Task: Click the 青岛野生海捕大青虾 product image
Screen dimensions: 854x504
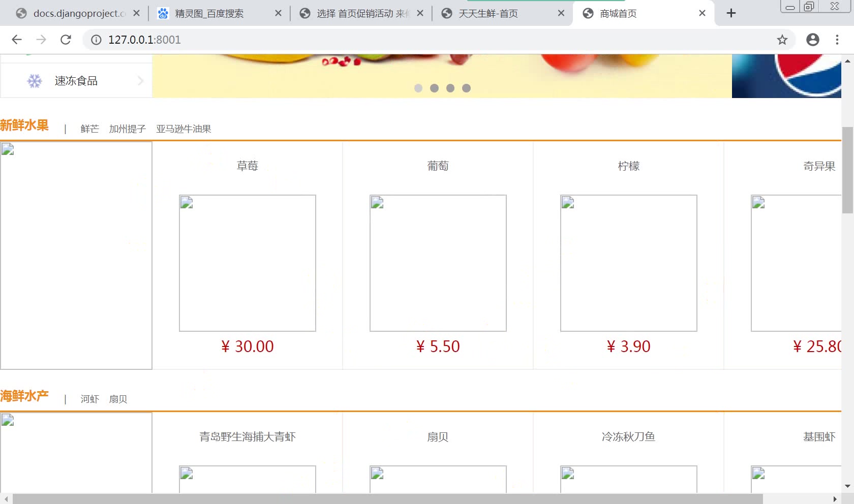Action: tap(248, 479)
